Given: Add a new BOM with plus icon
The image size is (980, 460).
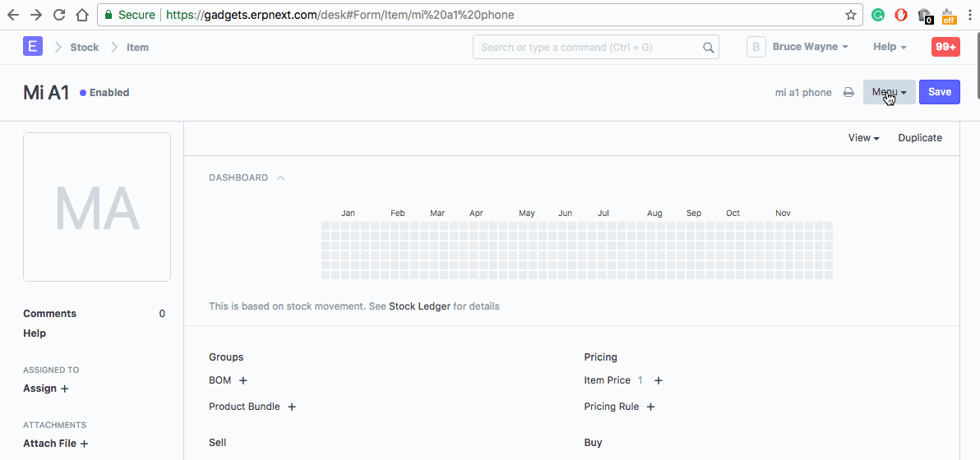Looking at the screenshot, I should (x=243, y=380).
